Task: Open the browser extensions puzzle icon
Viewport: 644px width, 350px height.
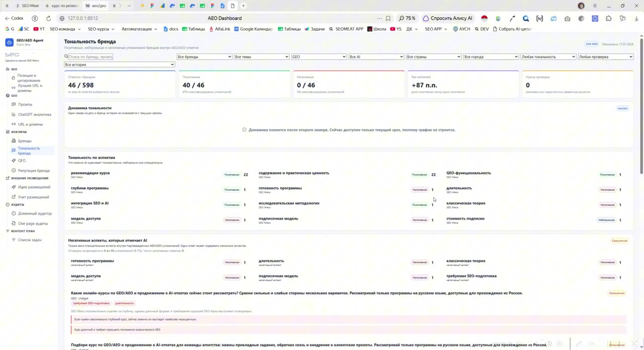Action: point(609,18)
